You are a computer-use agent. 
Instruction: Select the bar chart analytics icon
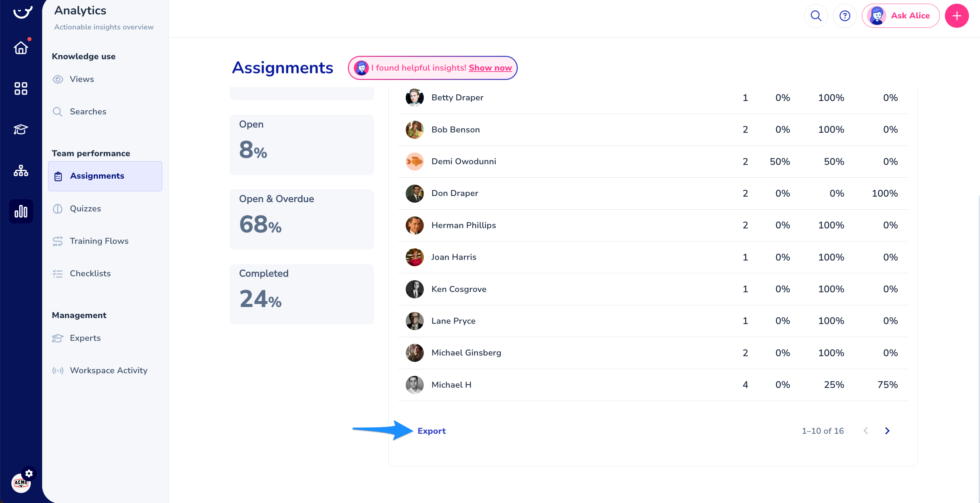21,212
